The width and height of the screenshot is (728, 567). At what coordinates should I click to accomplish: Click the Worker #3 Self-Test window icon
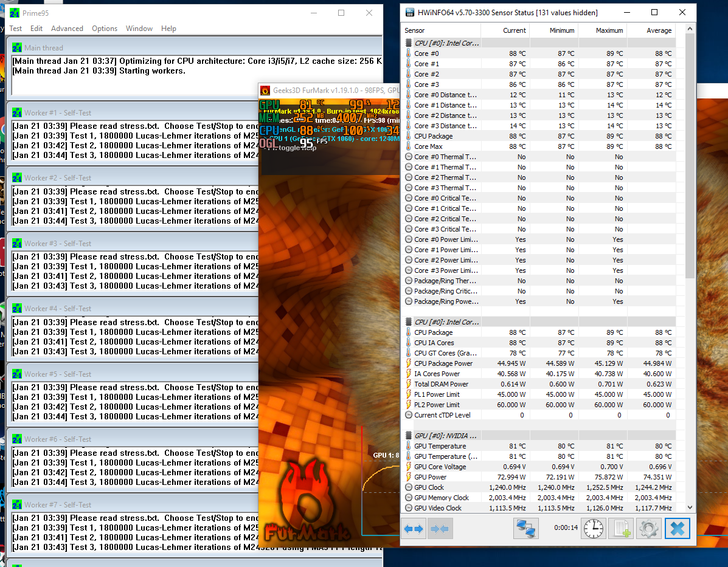(x=17, y=244)
